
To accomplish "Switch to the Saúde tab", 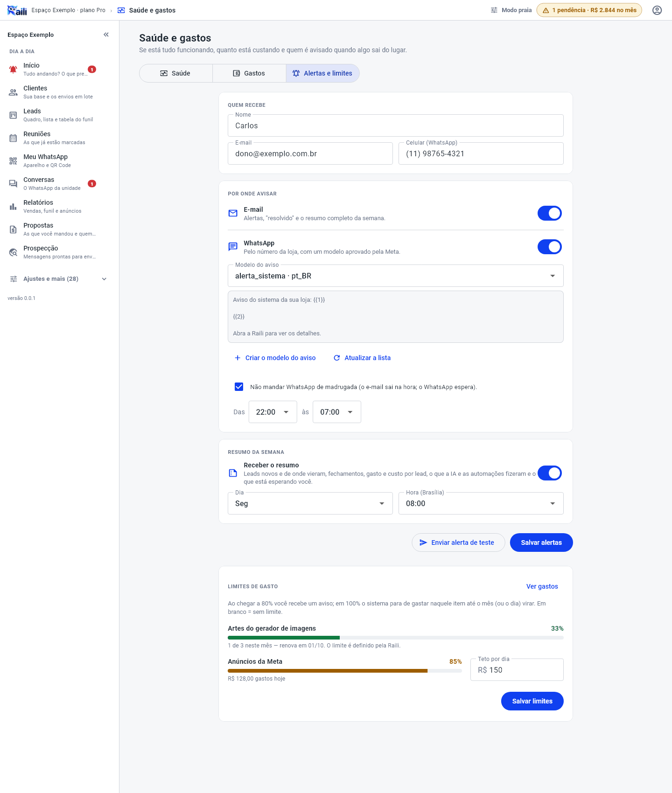I will point(176,73).
